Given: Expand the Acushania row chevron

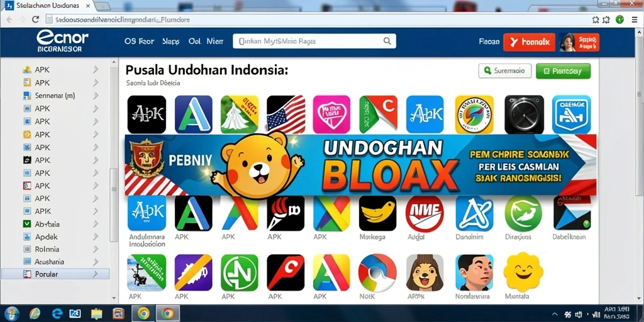Looking at the screenshot, I should click(x=96, y=262).
